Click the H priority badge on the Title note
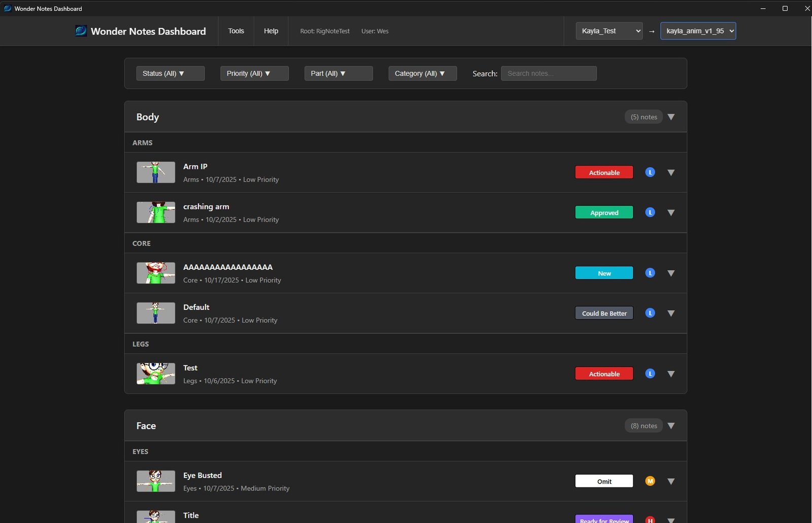Image resolution: width=812 pixels, height=523 pixels. 650,520
